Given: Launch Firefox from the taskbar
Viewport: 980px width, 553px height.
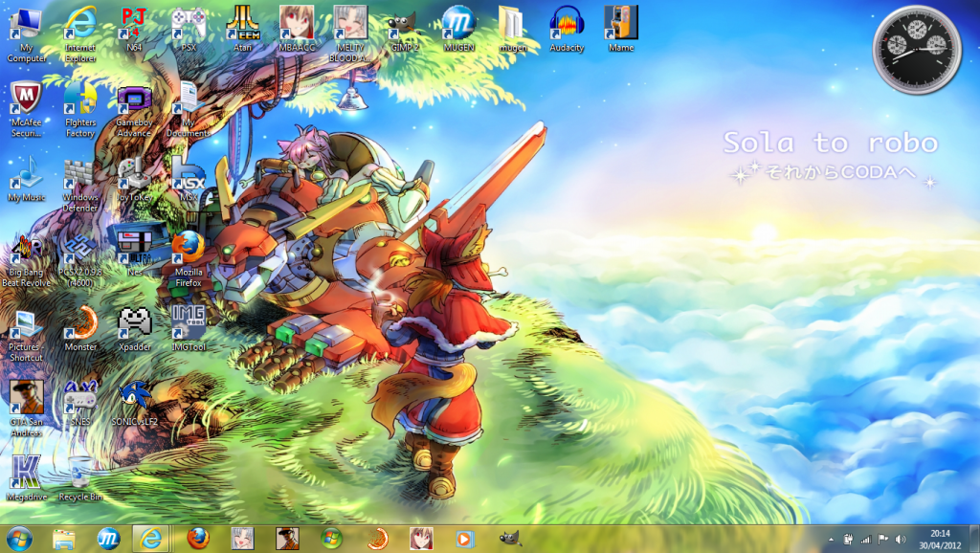Looking at the screenshot, I should [197, 539].
